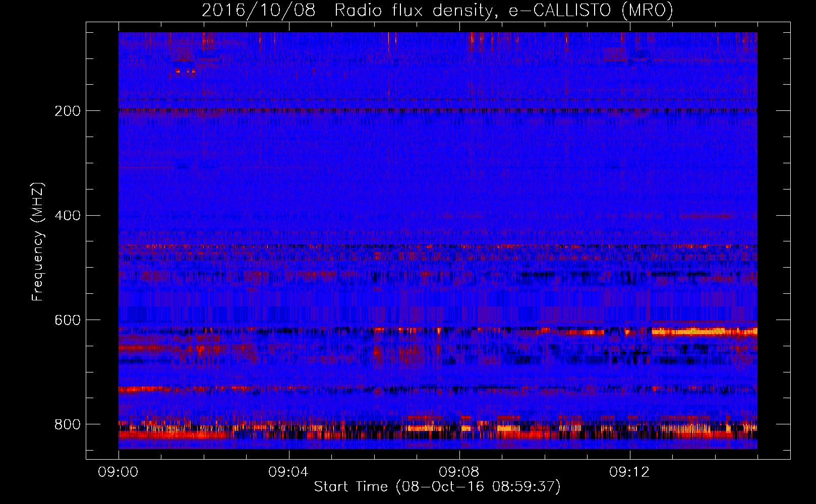Click the 'Frequency (MHZ)' axis label
Screen dimensions: 816x504
click(38, 241)
